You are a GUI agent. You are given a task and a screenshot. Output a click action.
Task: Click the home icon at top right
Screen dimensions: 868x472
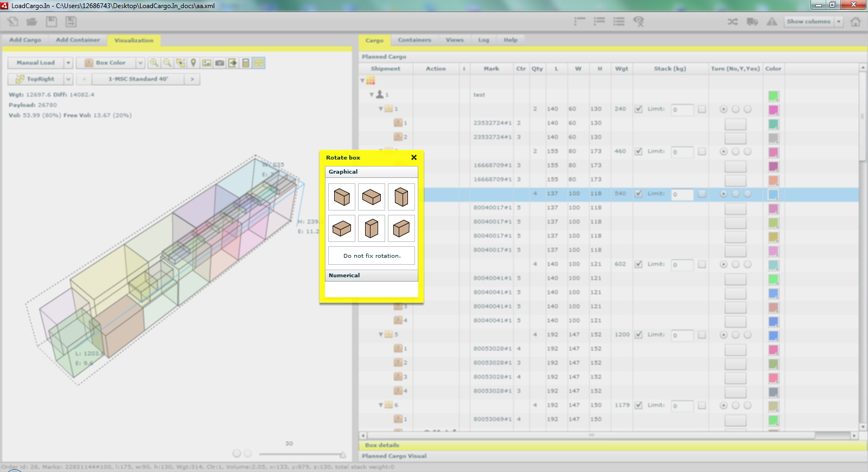tap(856, 22)
